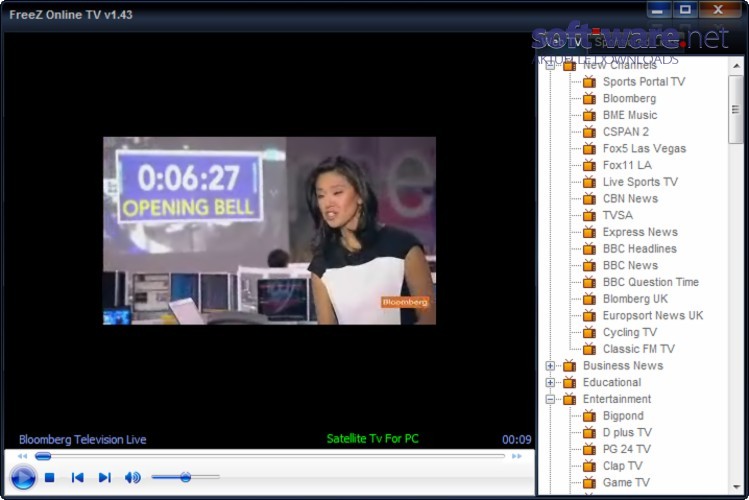Viewport: 749px width, 500px height.
Task: Collapse the New Channels category
Action: [x=550, y=65]
